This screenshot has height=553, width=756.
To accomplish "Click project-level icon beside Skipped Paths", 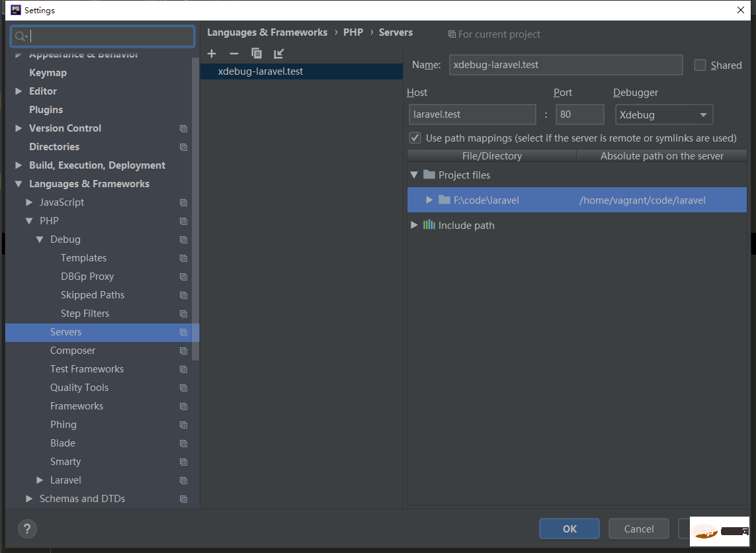I will (x=183, y=295).
